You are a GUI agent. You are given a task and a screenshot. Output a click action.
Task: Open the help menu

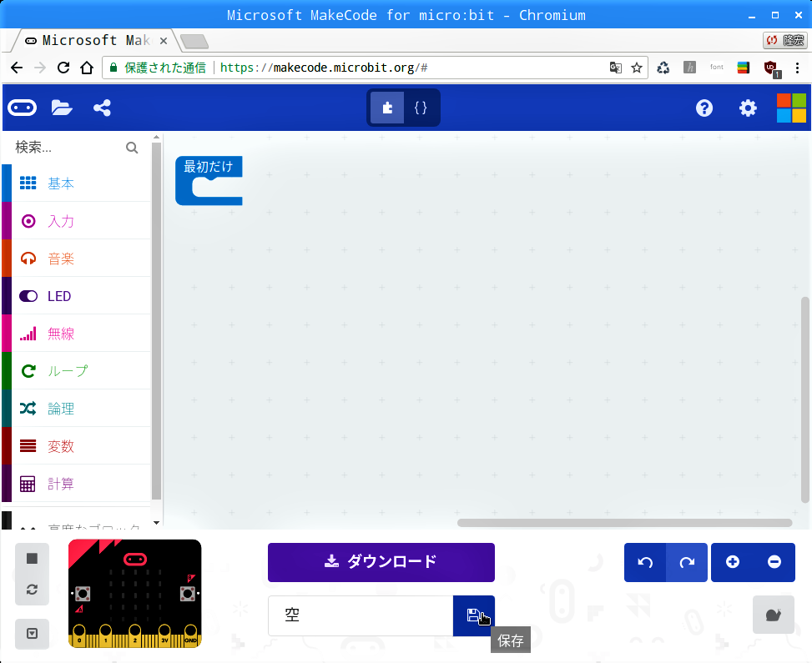pos(704,108)
